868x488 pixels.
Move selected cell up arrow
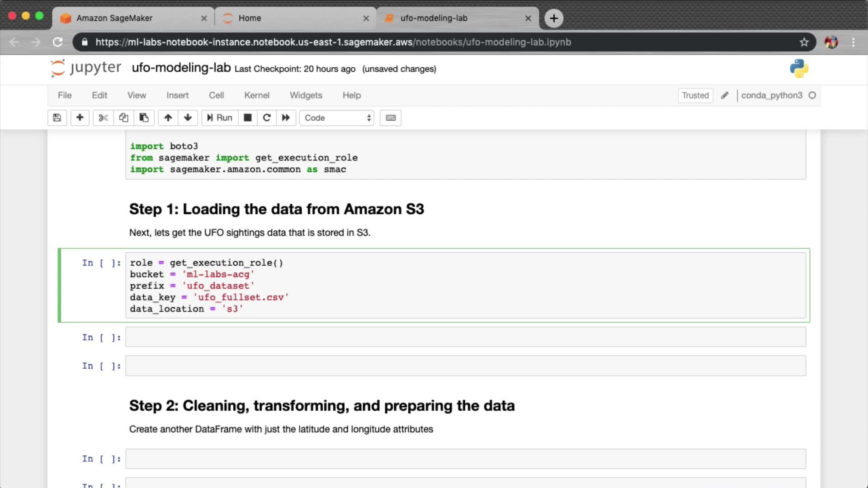[168, 118]
